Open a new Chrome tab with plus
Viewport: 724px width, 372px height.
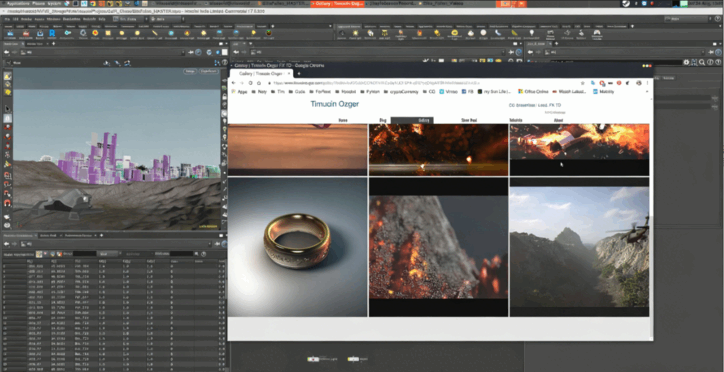tap(299, 73)
